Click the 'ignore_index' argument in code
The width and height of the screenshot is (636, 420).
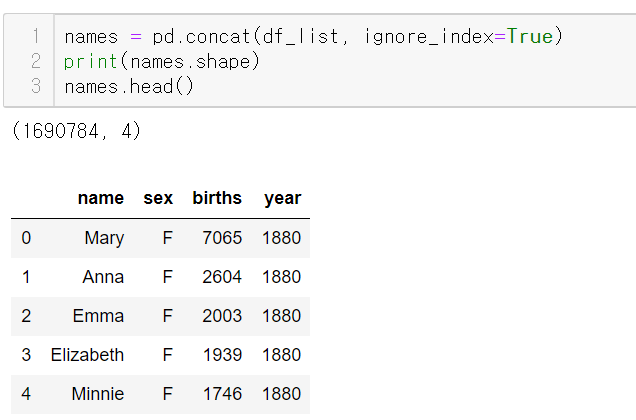point(429,37)
